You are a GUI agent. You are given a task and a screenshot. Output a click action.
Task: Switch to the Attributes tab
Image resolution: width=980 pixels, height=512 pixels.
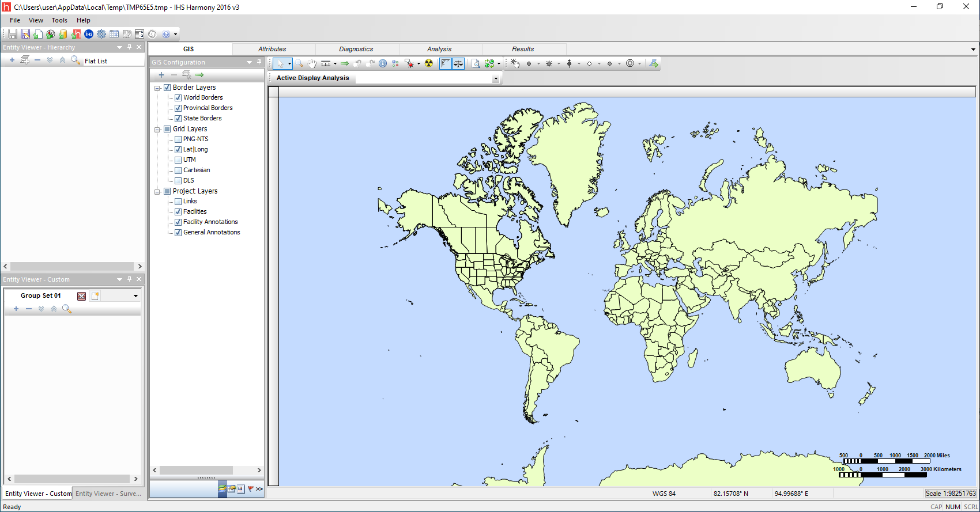pos(272,49)
